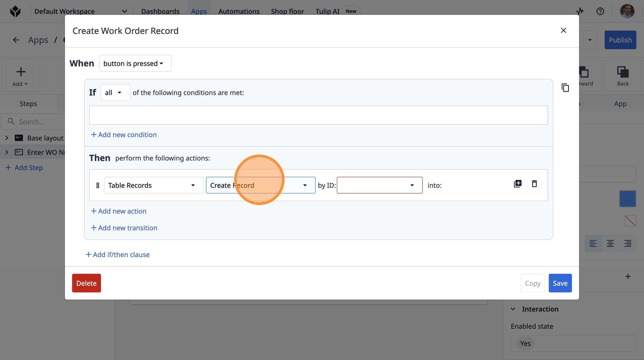The height and width of the screenshot is (360, 644).
Task: Click the activity pulse icon in header
Action: point(580,11)
